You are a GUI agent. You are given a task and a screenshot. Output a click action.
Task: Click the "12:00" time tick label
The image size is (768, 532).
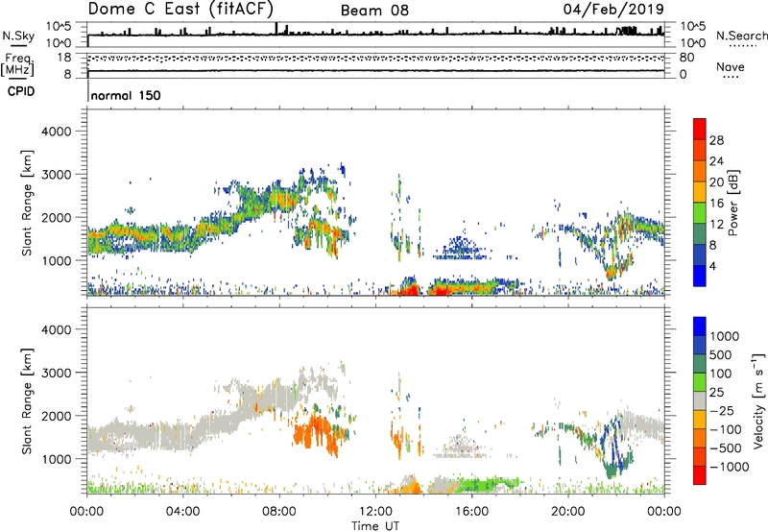pos(375,512)
